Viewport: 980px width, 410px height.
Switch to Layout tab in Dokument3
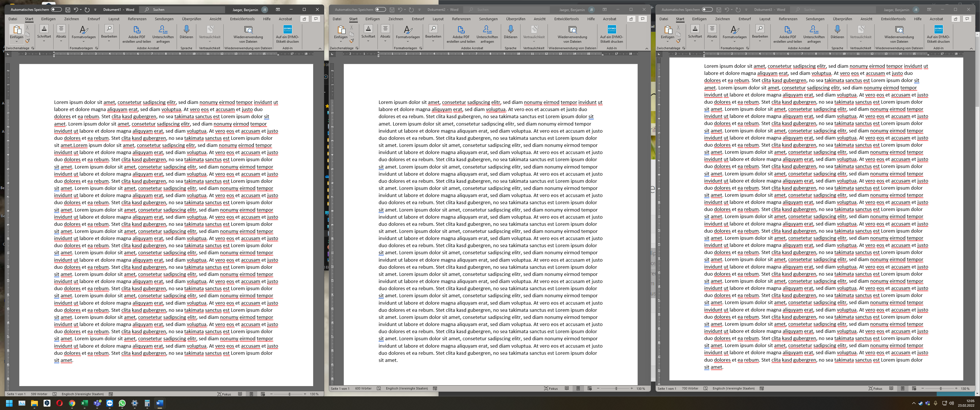pos(765,19)
